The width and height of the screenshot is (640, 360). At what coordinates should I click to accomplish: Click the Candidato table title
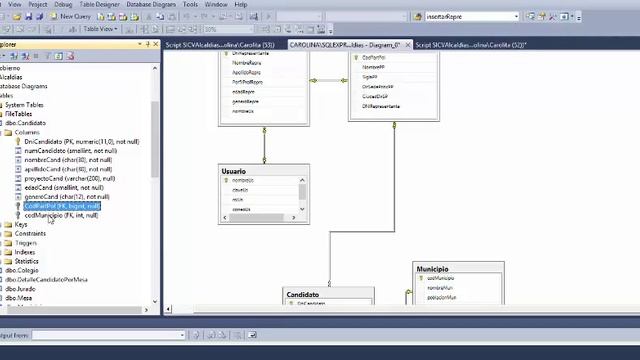(303, 294)
